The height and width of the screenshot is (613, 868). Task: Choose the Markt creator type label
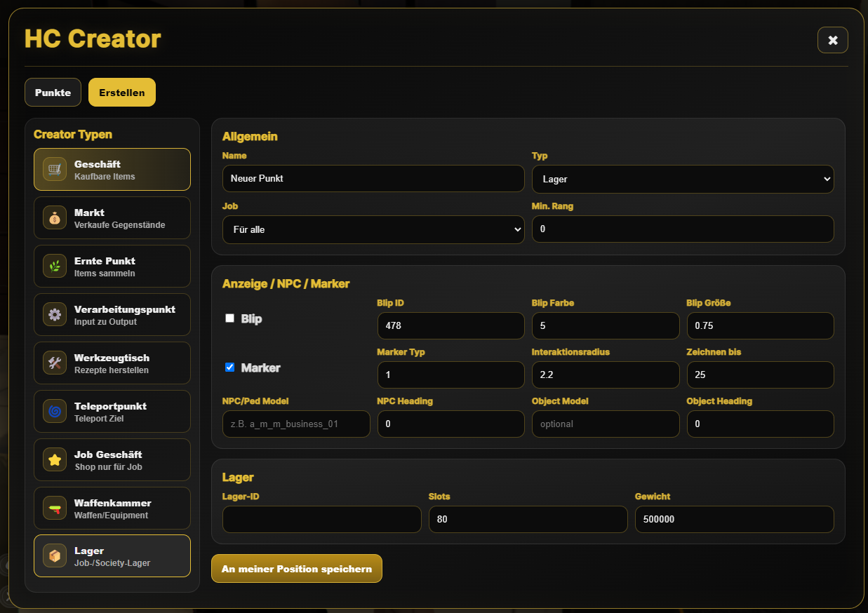point(89,213)
